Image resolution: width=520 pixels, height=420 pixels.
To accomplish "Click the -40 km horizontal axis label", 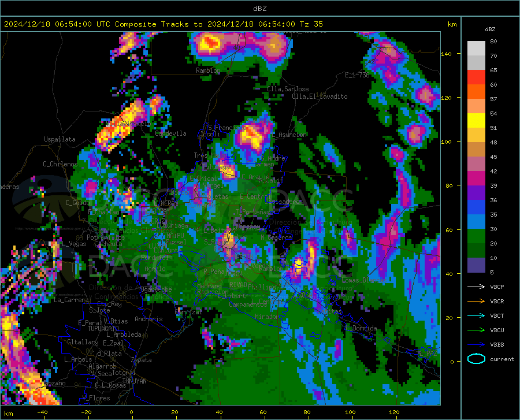I will [42, 412].
